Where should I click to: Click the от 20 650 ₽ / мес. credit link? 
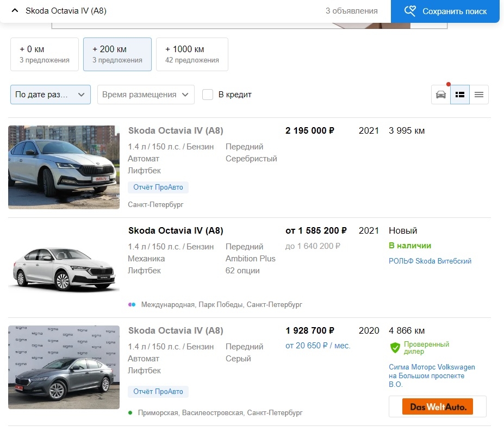[x=318, y=346]
